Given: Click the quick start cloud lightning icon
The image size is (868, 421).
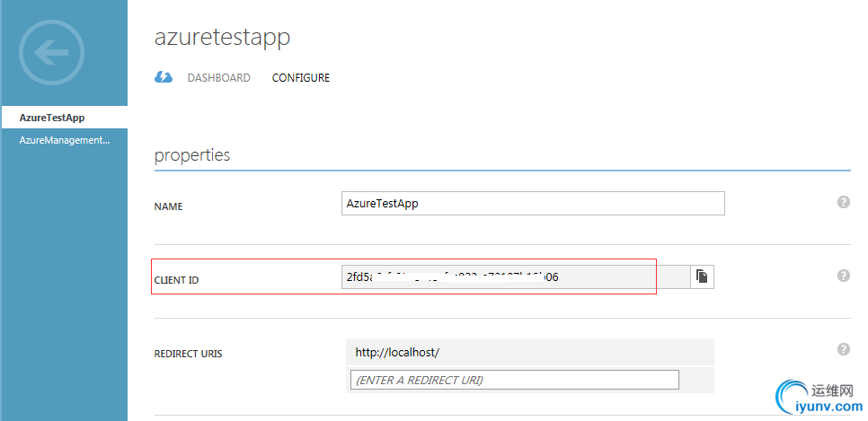Looking at the screenshot, I should pos(164,77).
